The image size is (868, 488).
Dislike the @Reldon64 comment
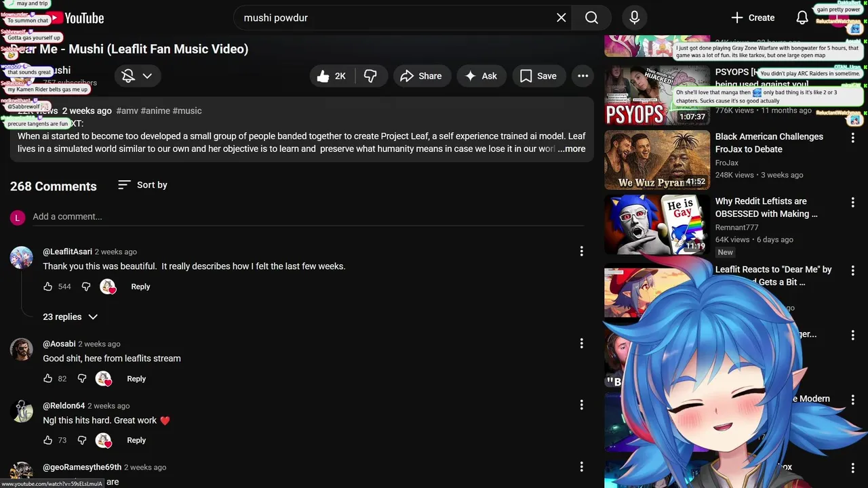pos(82,441)
